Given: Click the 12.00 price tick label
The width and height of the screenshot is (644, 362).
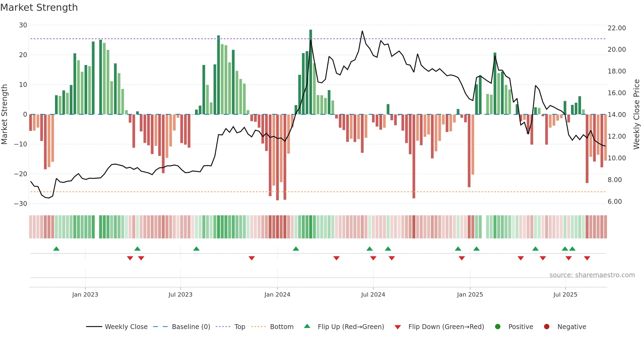Looking at the screenshot, I should click(x=617, y=136).
